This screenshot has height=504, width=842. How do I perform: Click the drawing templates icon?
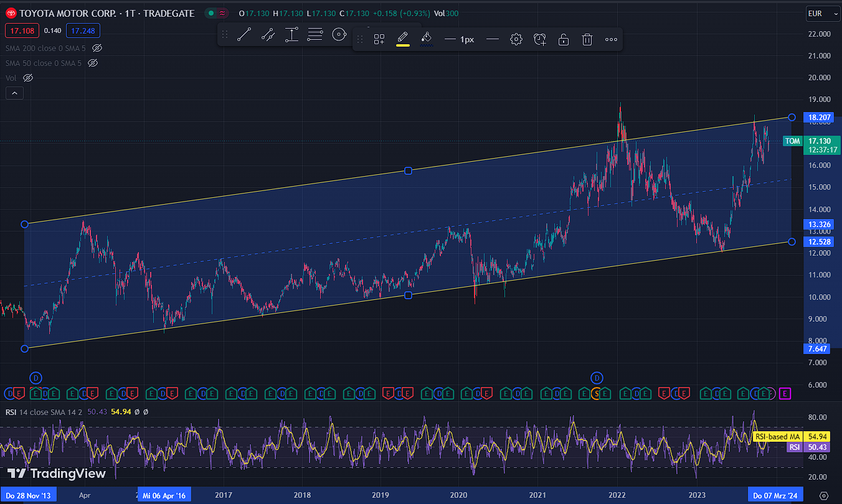(379, 40)
